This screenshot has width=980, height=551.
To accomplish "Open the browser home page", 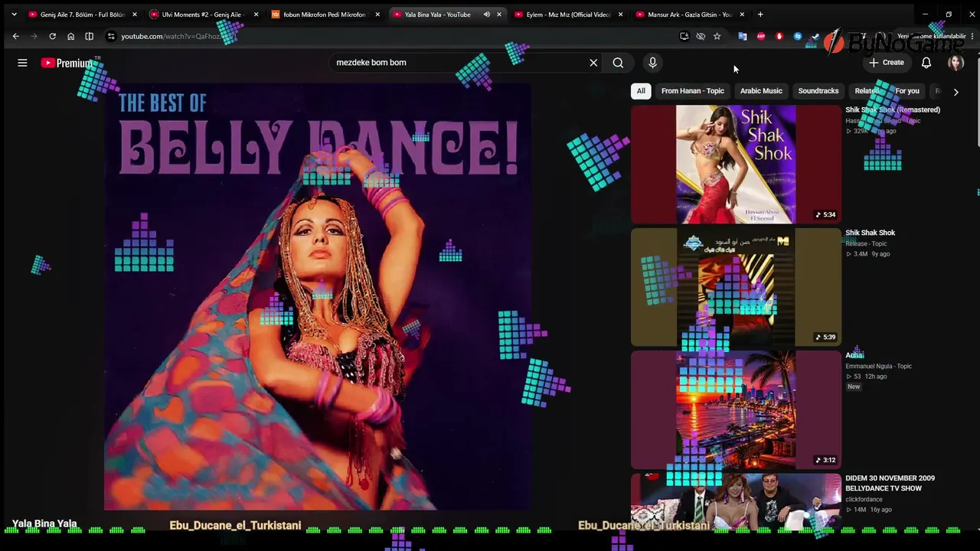I will pos(70,36).
